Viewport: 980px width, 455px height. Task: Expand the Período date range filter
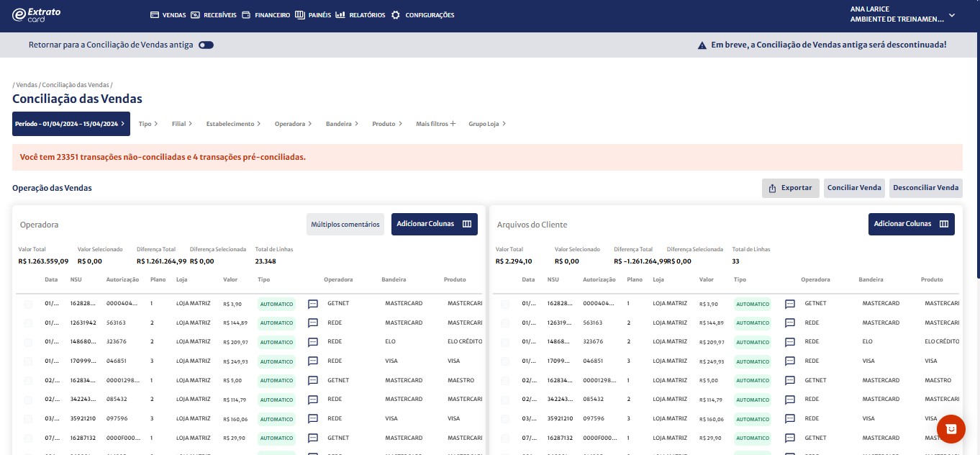71,124
